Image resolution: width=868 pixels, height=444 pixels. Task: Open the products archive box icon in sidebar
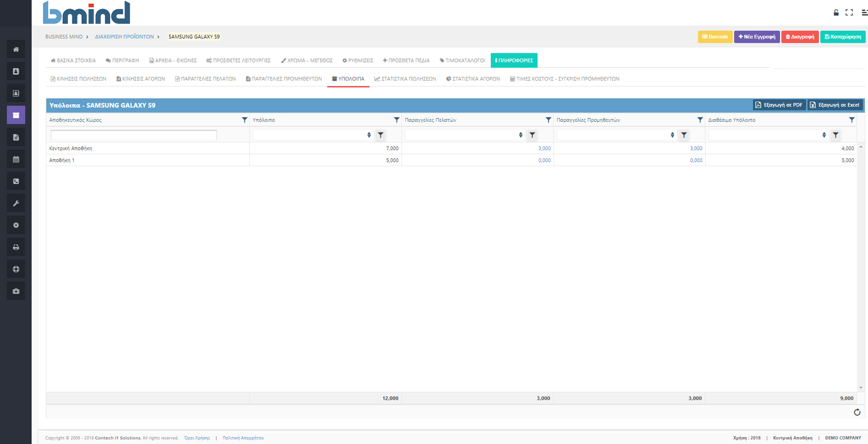point(16,115)
